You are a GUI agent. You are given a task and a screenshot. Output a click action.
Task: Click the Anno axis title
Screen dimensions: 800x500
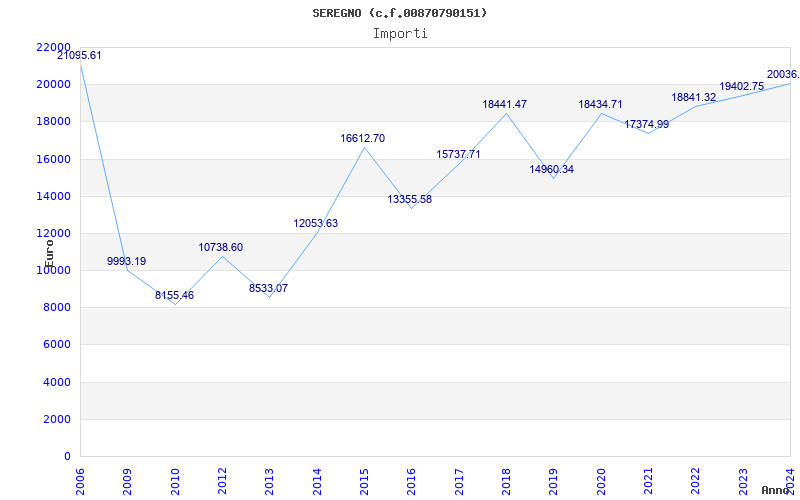[776, 490]
